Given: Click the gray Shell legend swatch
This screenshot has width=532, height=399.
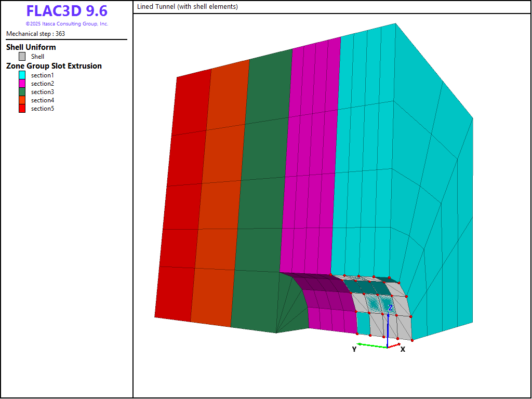Looking at the screenshot, I should coord(22,57).
